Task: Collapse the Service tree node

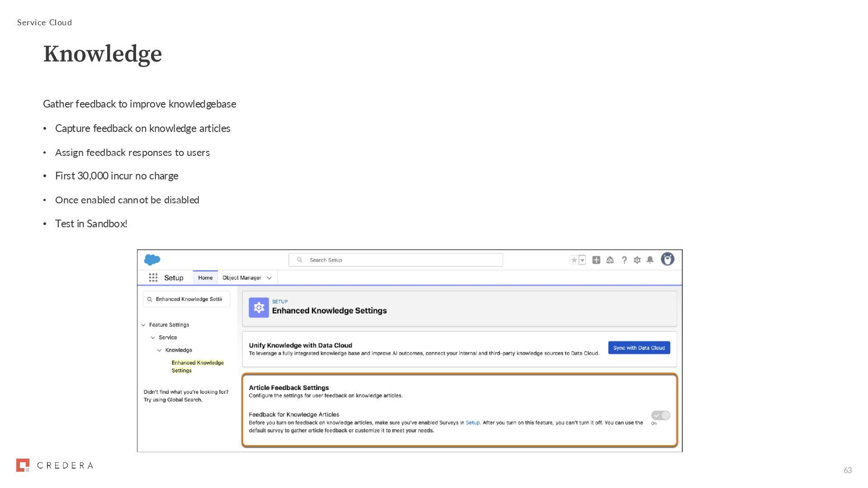Action: pyautogui.click(x=153, y=338)
